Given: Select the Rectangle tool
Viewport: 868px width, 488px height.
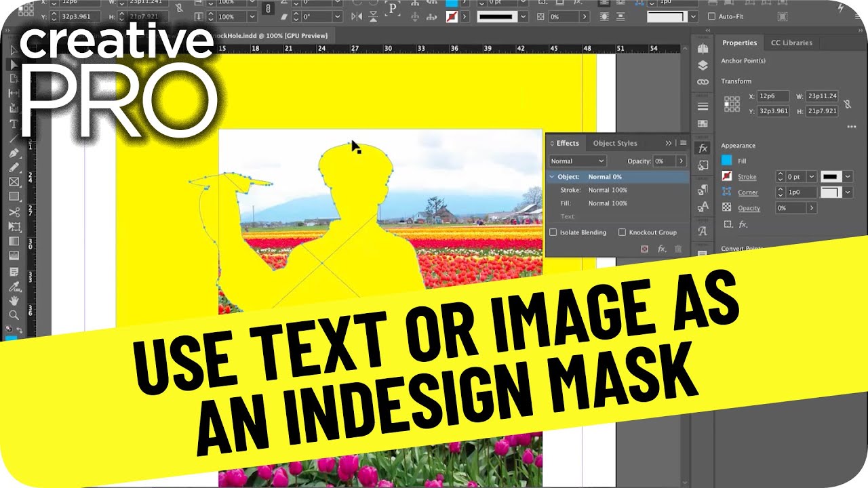Looking at the screenshot, I should 14,197.
